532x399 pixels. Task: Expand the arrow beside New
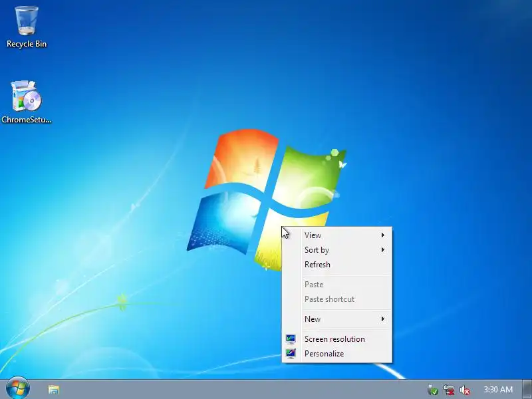[383, 319]
